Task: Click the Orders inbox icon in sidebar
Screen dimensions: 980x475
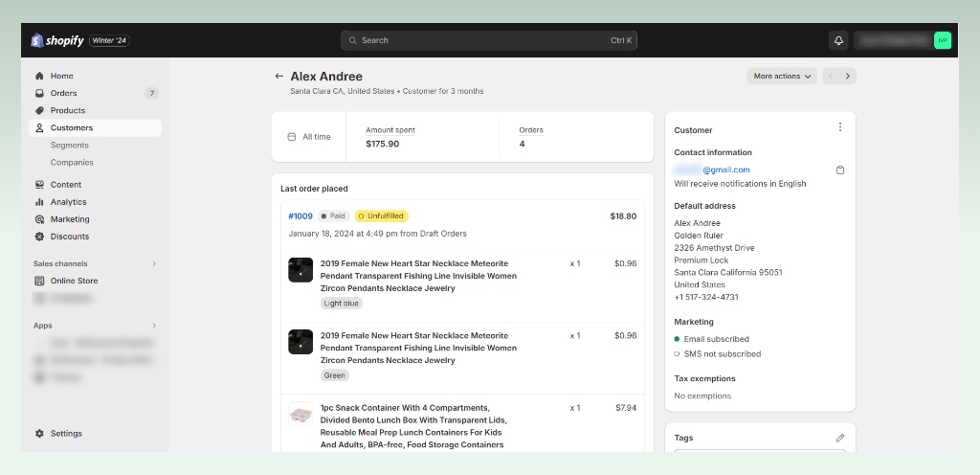Action: 39,93
